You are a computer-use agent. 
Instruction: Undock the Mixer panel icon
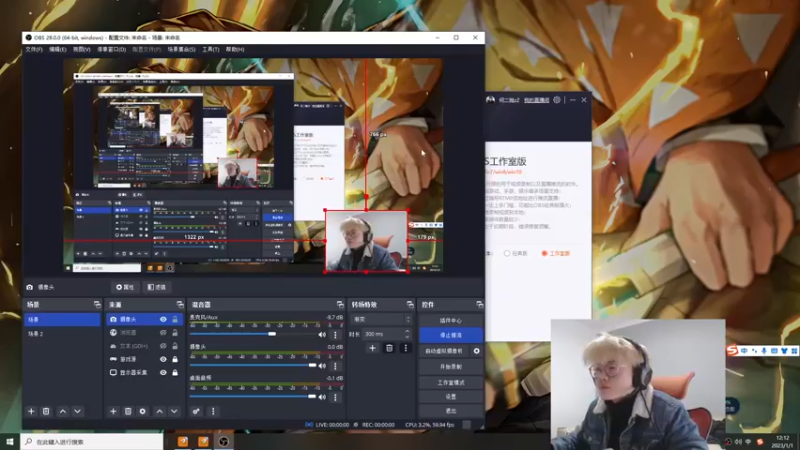tap(340, 305)
